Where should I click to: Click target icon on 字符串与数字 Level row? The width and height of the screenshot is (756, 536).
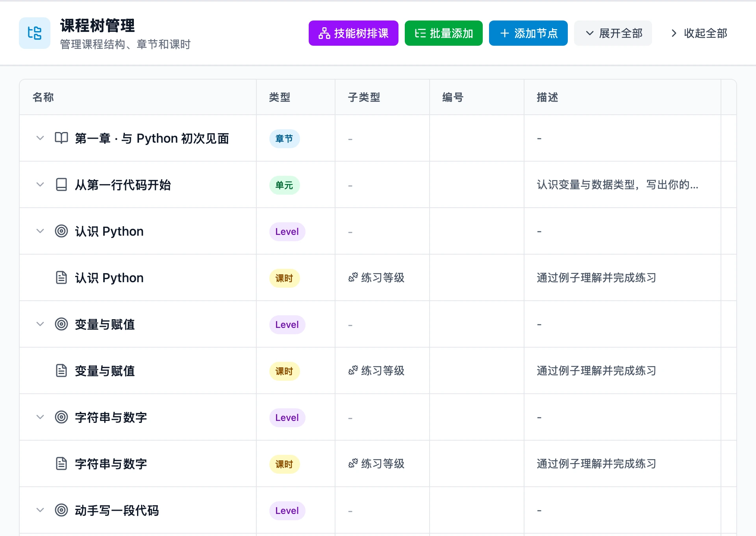coord(61,417)
